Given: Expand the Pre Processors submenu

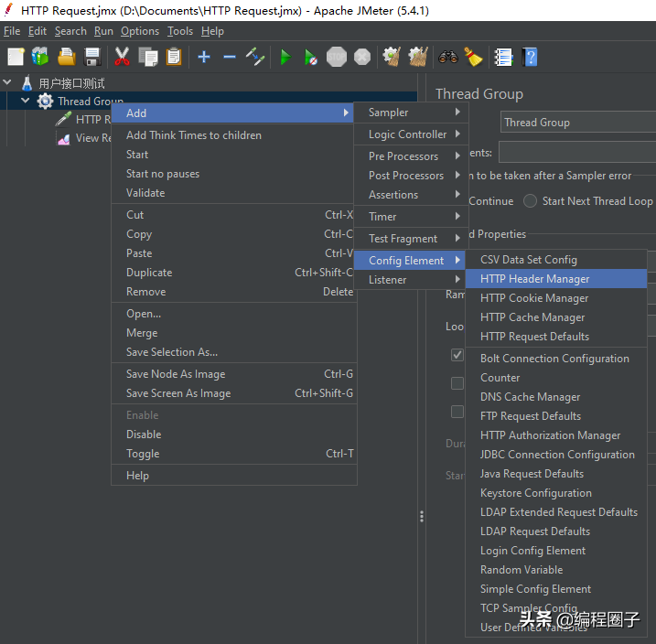Looking at the screenshot, I should coord(411,156).
